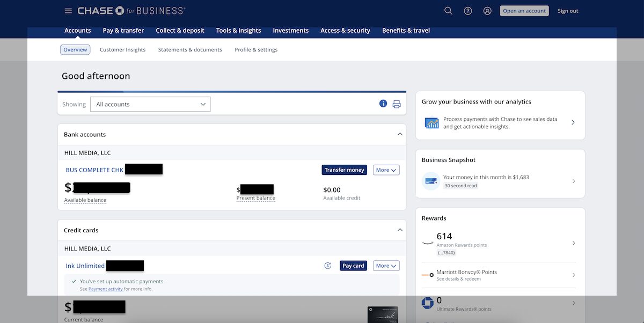Viewport: 644px width, 323px height.
Task: Open the BUS COMPLETE CHK account link
Action: tap(95, 170)
